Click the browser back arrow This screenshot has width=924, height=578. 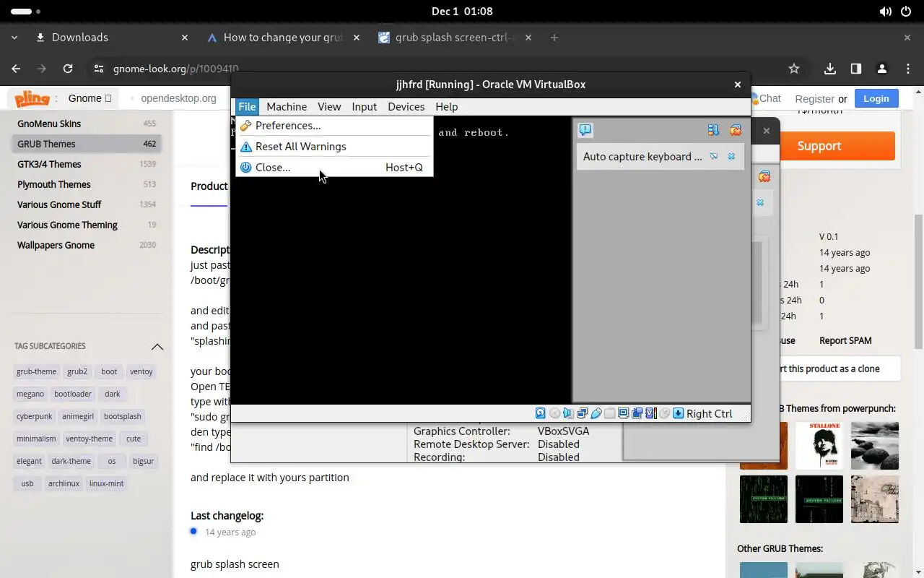point(16,69)
